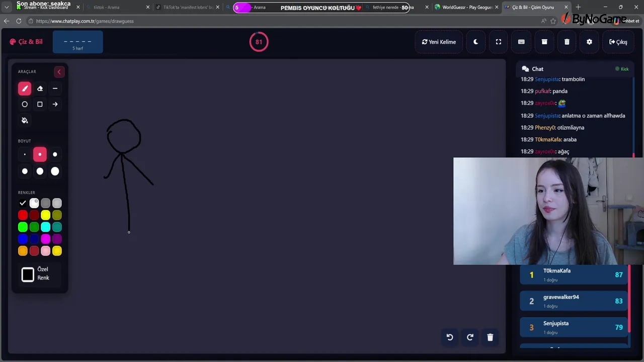This screenshot has height=362, width=644.
Task: Choose the orange color swatch
Action: pos(23,251)
